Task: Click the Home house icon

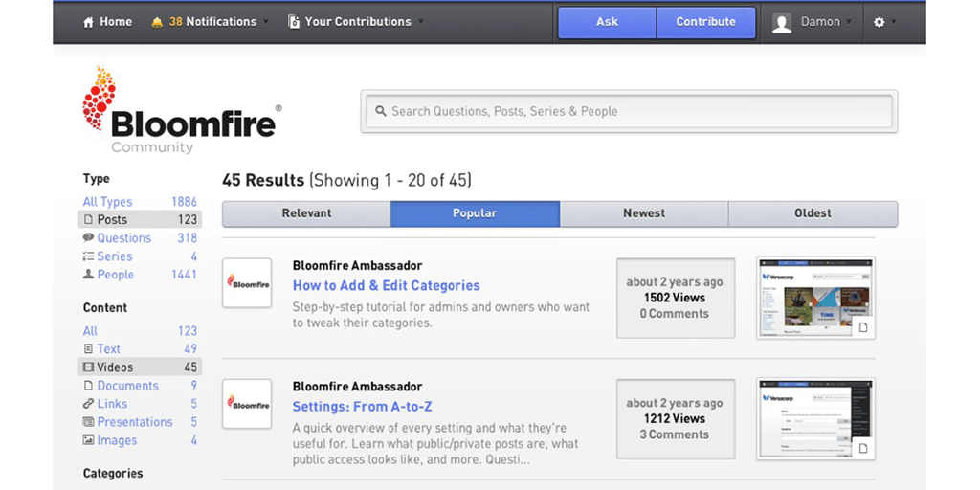Action: coord(89,22)
